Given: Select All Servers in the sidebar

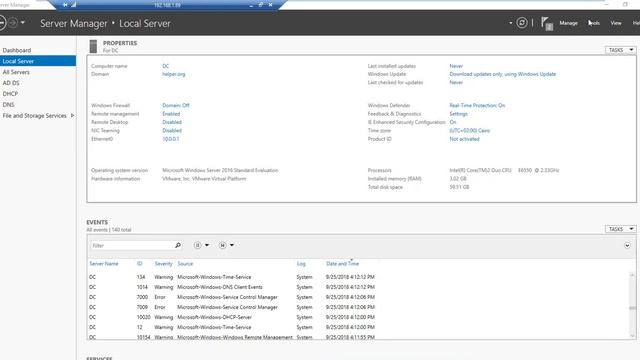Looking at the screenshot, I should point(16,72).
